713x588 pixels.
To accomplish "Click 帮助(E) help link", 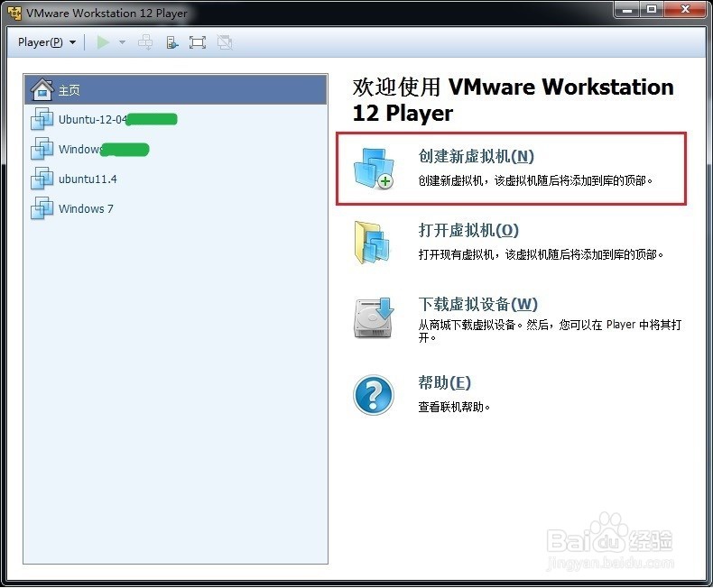I will pos(444,382).
